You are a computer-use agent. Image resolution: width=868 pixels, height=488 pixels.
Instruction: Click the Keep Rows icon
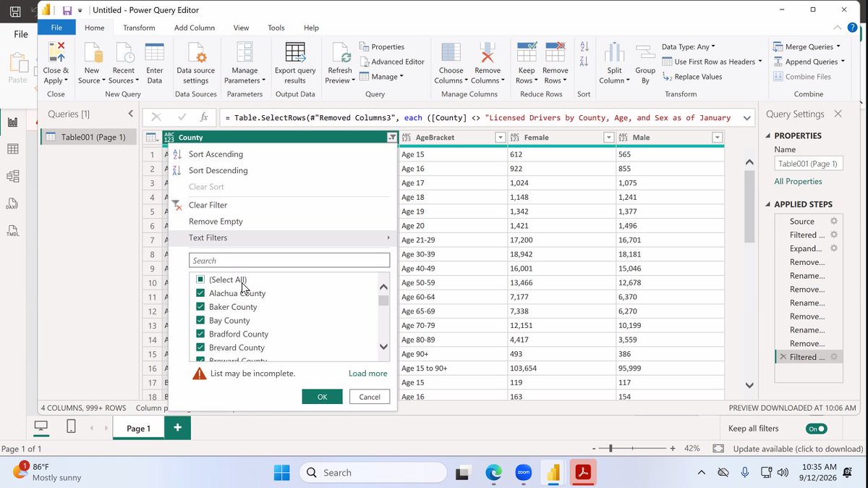click(x=527, y=52)
